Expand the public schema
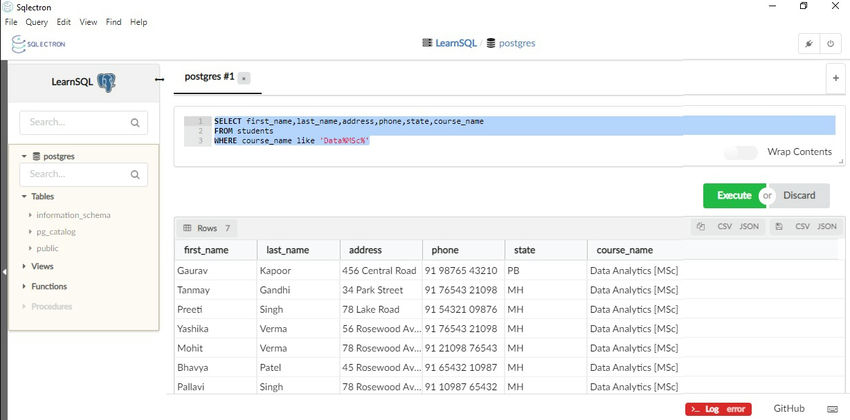The height and width of the screenshot is (420, 850). tap(47, 248)
